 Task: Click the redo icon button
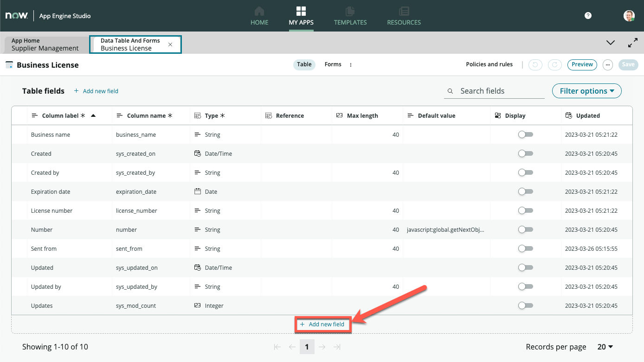pyautogui.click(x=555, y=65)
